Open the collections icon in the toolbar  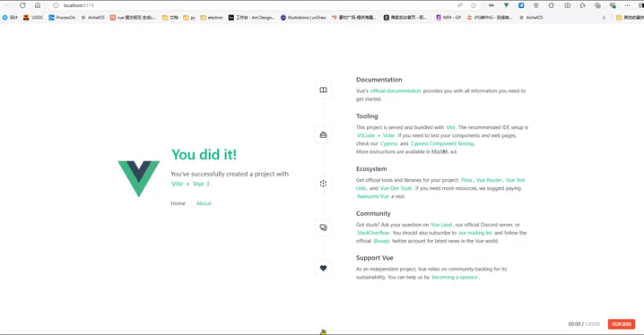pyautogui.click(x=597, y=5)
